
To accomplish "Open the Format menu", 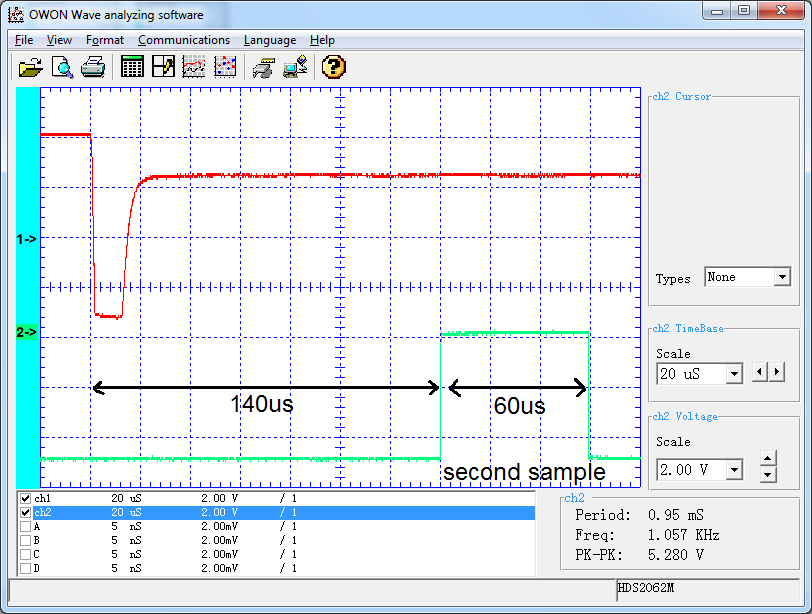I will [x=105, y=40].
